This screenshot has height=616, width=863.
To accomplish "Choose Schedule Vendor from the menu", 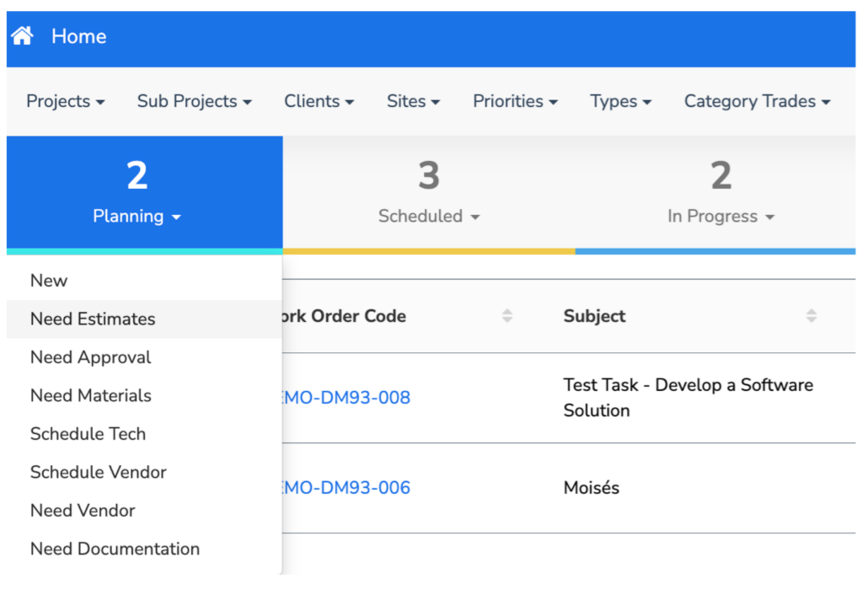I will (x=144, y=472).
